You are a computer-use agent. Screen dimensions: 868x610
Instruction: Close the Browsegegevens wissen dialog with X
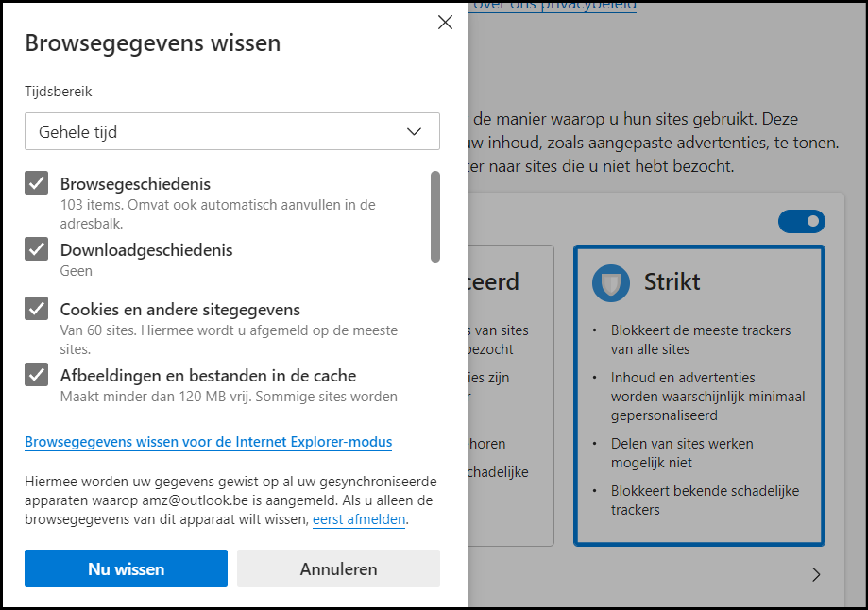(x=445, y=23)
